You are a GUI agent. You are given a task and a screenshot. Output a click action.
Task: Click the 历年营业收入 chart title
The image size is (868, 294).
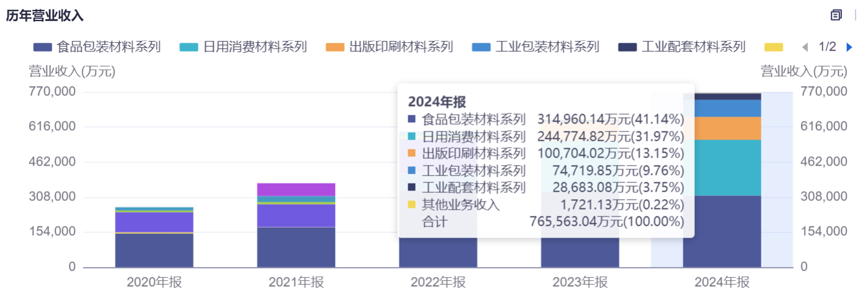tap(45, 16)
